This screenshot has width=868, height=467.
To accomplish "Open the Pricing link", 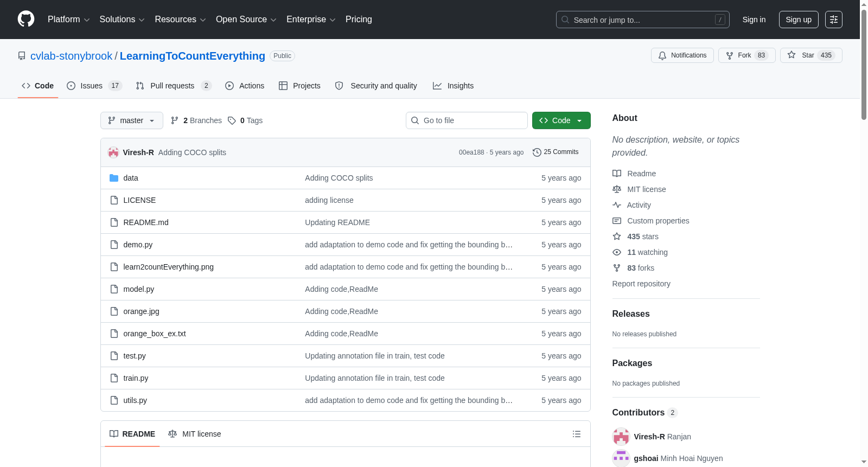I will 359,20.
